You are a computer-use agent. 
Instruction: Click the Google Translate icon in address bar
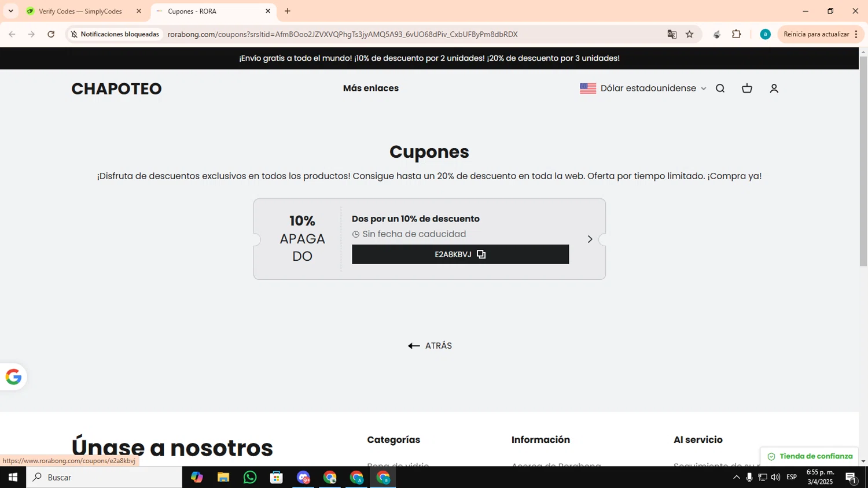672,34
